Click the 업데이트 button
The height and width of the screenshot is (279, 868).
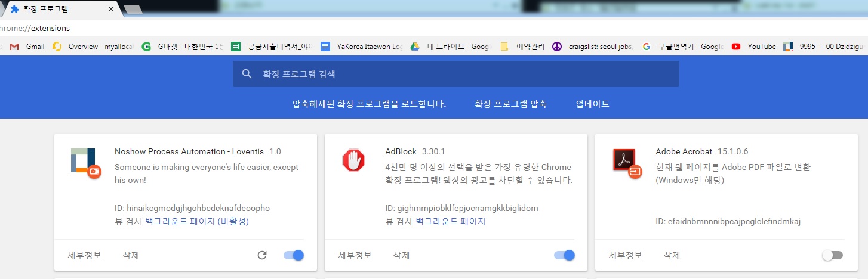click(592, 104)
